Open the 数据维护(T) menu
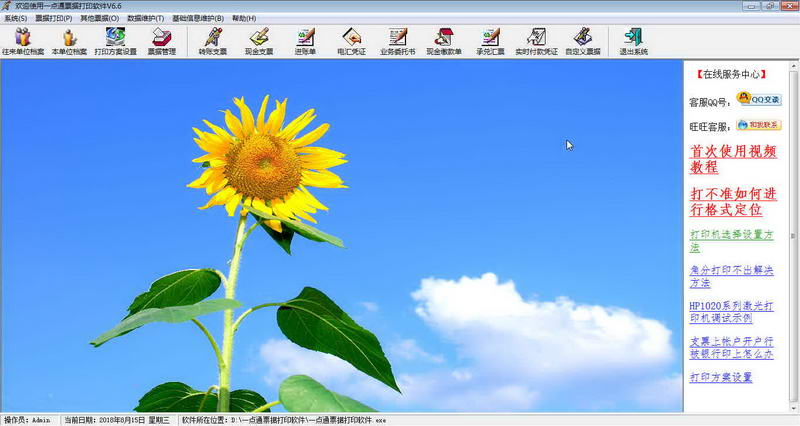The height and width of the screenshot is (426, 800). (x=145, y=18)
